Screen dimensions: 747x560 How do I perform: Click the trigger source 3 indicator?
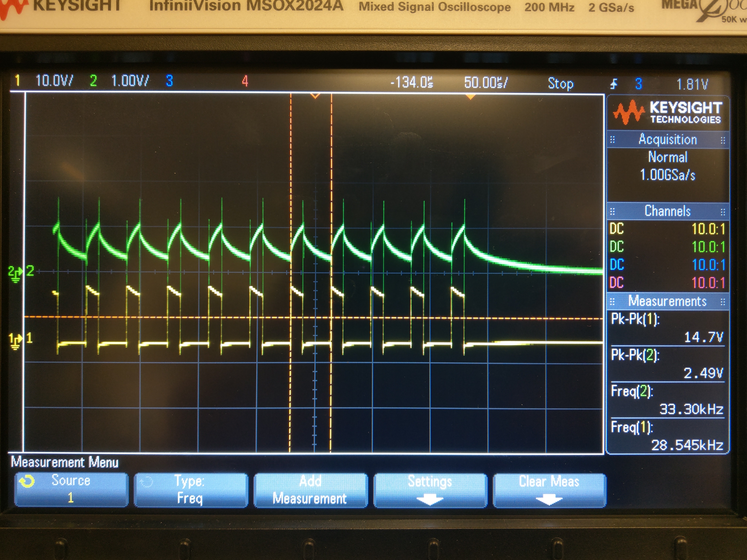[x=638, y=84]
